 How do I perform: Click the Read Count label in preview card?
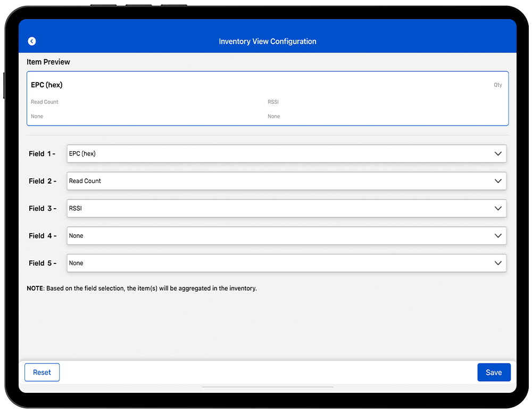pos(45,102)
